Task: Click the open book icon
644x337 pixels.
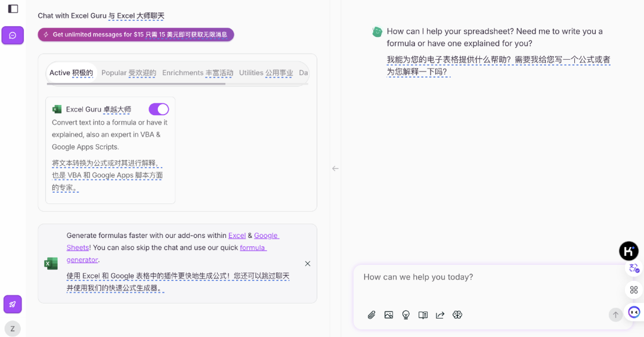Action: pyautogui.click(x=423, y=315)
